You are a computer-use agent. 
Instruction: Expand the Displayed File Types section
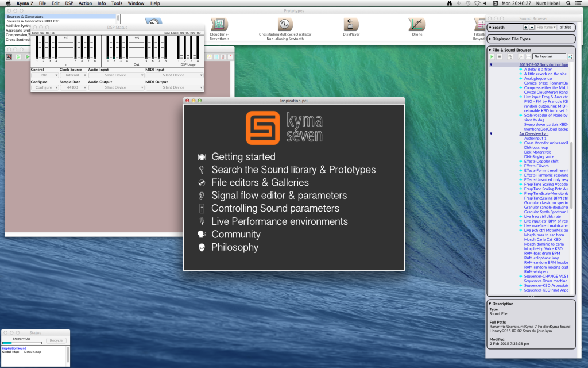point(490,39)
